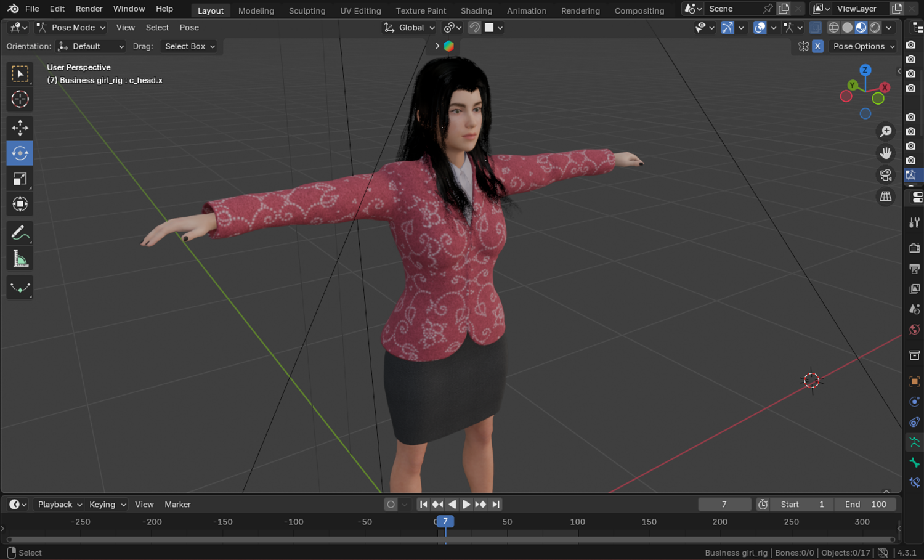Open the File menu
This screenshot has height=560, width=924.
click(x=32, y=9)
